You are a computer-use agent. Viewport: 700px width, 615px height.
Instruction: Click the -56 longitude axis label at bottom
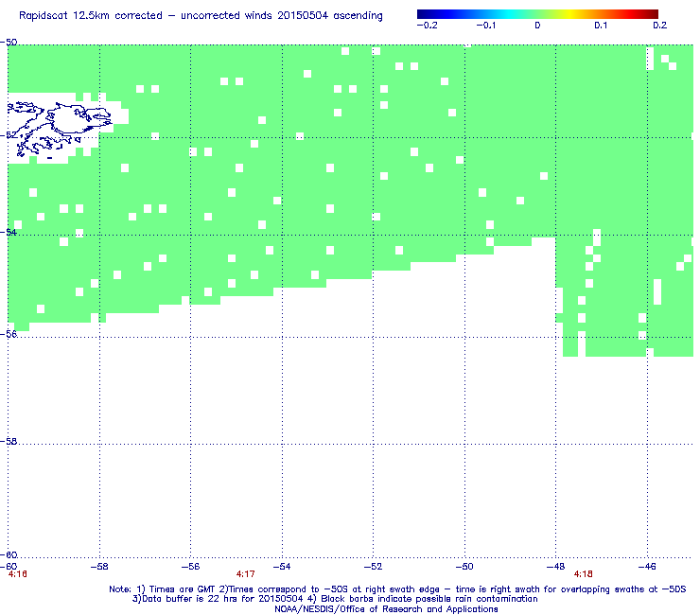pos(191,567)
